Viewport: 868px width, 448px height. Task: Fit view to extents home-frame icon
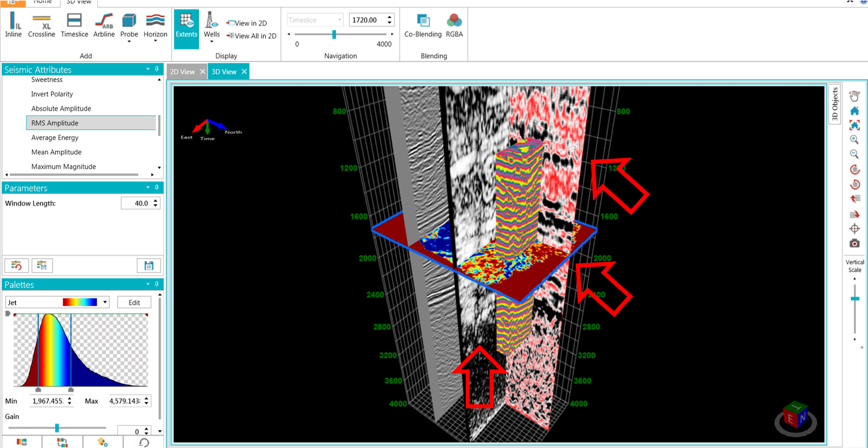click(x=854, y=125)
